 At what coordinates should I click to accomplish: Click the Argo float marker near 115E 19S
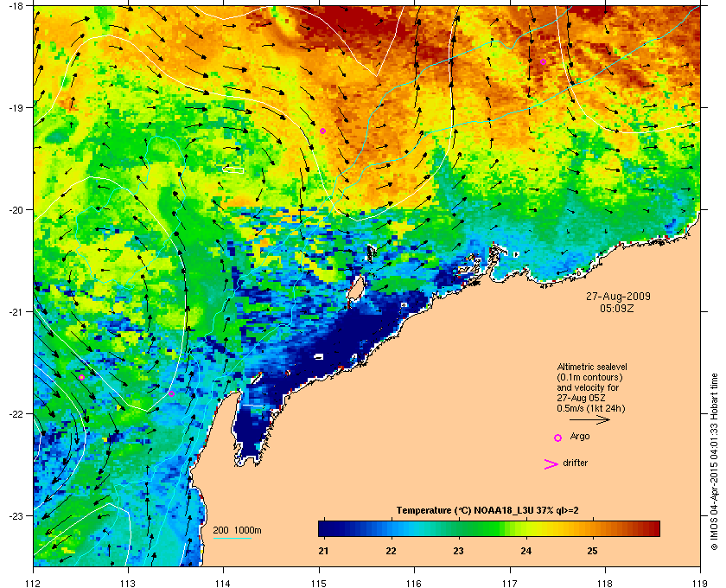pyautogui.click(x=323, y=131)
